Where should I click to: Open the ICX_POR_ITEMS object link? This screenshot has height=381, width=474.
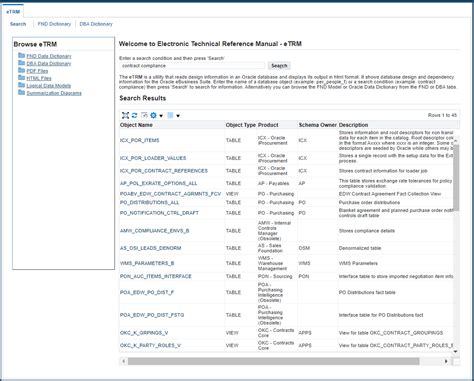tap(140, 140)
